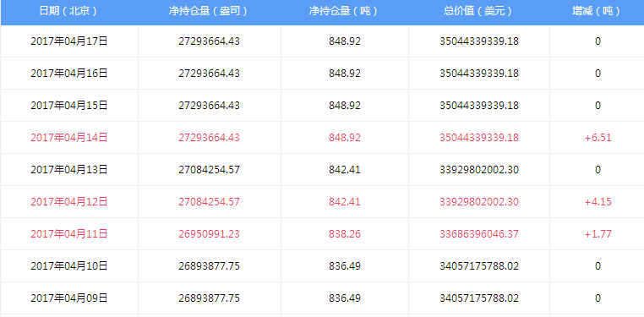644x317 pixels.
Task: Click red tons value 842.41 in 04月12日 row
Action: click(345, 202)
